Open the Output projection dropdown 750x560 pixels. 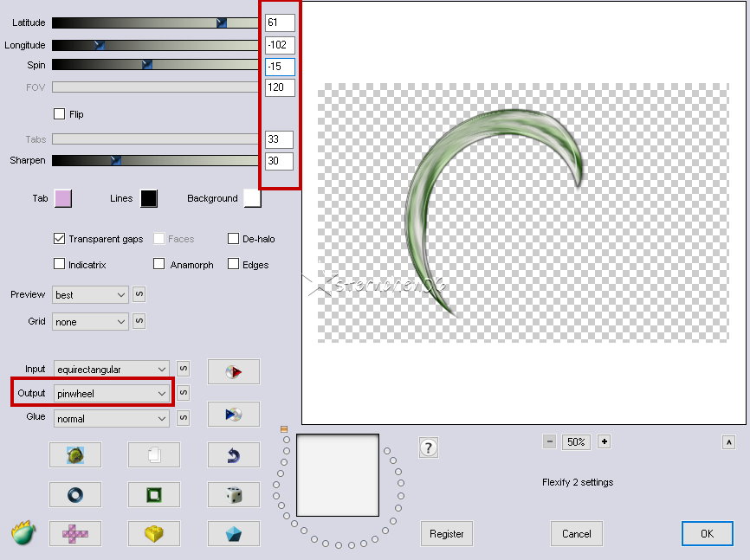point(112,394)
